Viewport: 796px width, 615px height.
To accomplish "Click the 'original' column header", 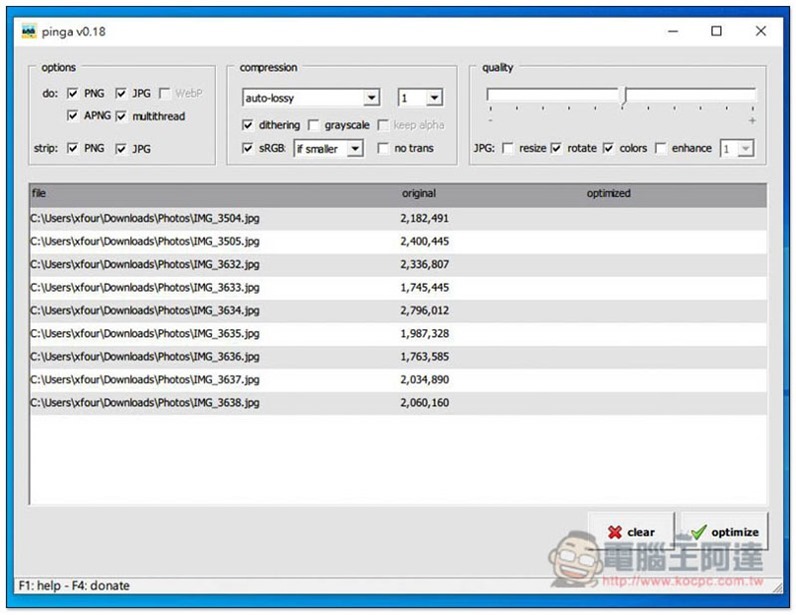I will click(419, 193).
